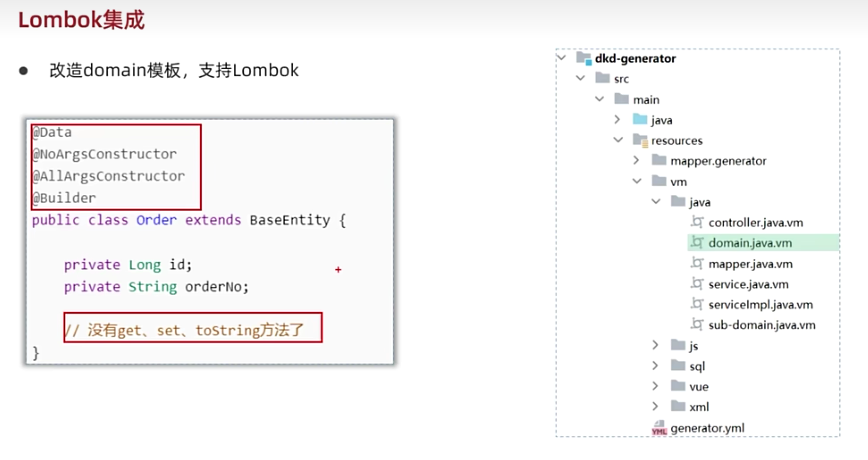Click the Order class name in code
Viewport: 868px width, 460px height.
point(156,220)
